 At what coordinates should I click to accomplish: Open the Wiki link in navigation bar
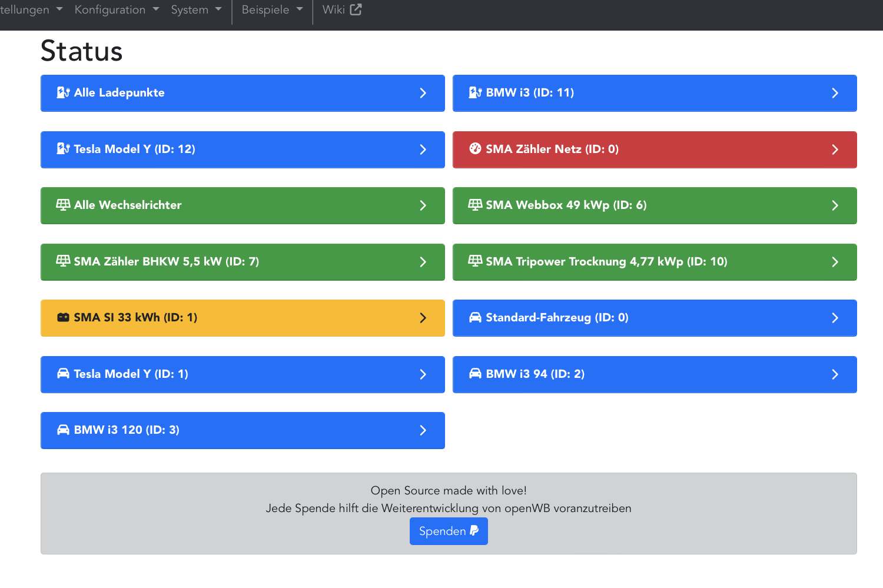click(334, 10)
